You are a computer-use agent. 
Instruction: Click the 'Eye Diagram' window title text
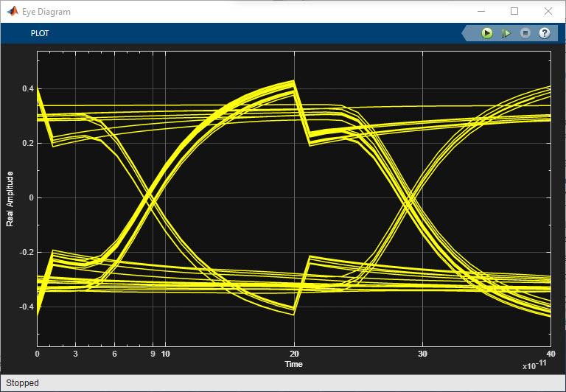[x=46, y=12]
